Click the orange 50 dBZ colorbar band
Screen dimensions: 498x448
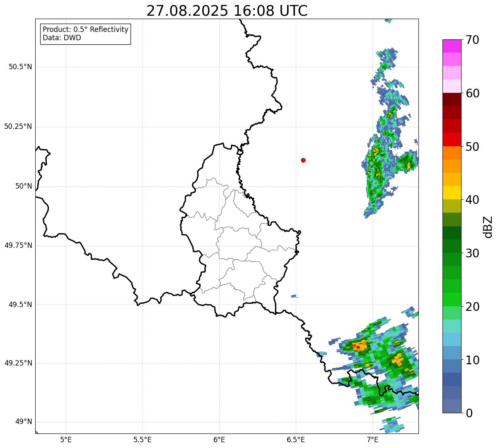pyautogui.click(x=452, y=153)
